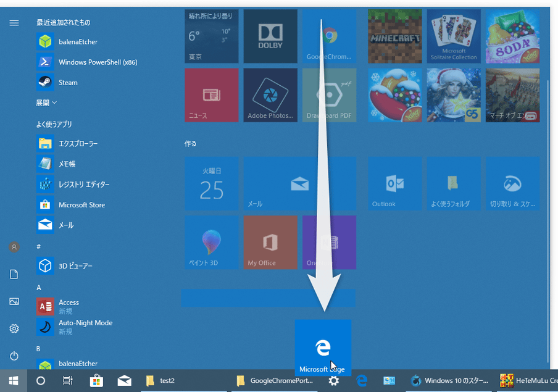
Task: Click the Start menu tiles scrollbar
Action: (548, 221)
